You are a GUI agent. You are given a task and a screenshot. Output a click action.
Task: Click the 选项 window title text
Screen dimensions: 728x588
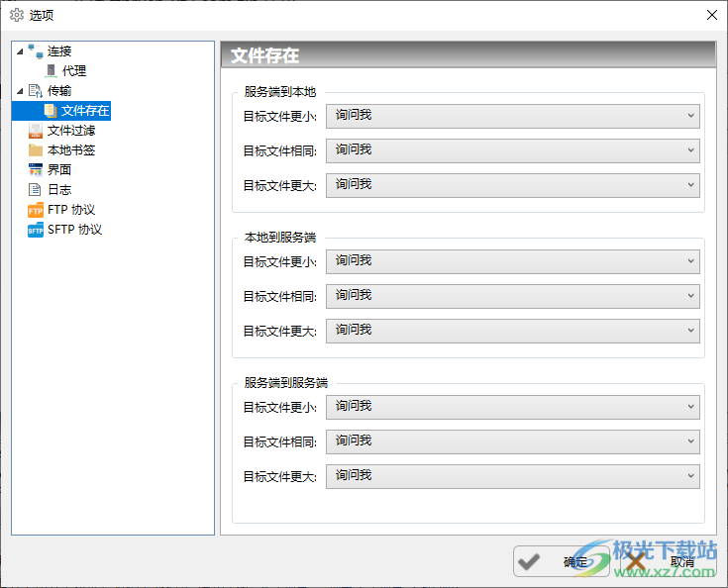coord(42,15)
